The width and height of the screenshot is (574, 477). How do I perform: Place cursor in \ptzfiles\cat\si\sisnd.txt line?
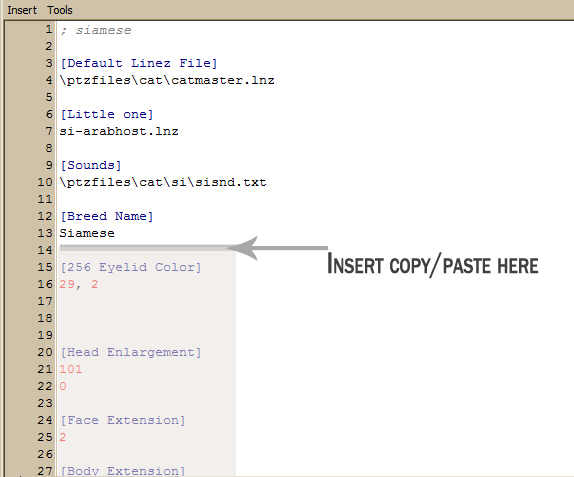pyautogui.click(x=163, y=182)
